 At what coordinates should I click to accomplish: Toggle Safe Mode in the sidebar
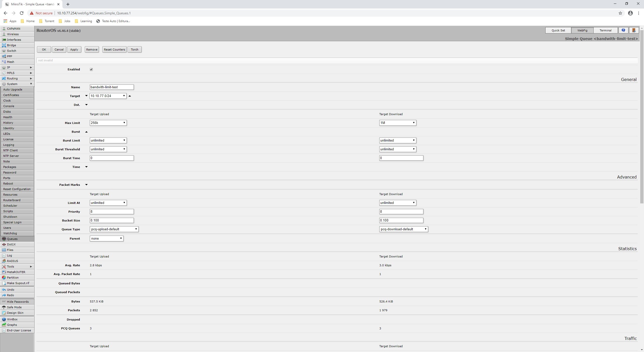[14, 307]
